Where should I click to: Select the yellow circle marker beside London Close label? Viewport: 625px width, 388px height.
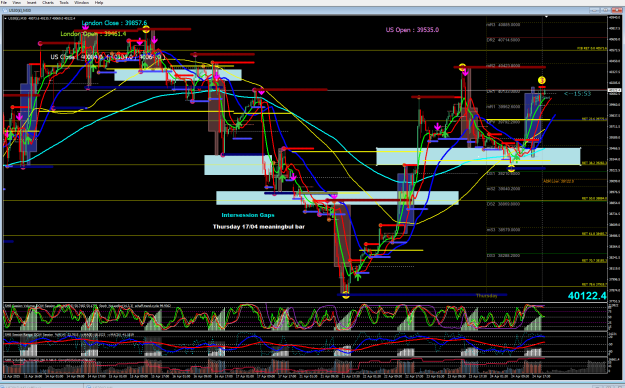[x=146, y=29]
